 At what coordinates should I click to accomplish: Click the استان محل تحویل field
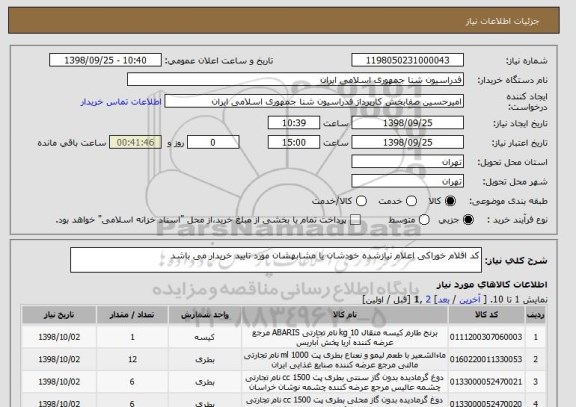[x=407, y=162]
